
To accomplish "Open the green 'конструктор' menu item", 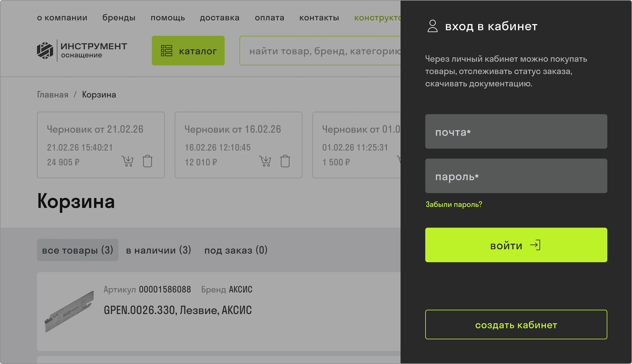I will pyautogui.click(x=377, y=18).
